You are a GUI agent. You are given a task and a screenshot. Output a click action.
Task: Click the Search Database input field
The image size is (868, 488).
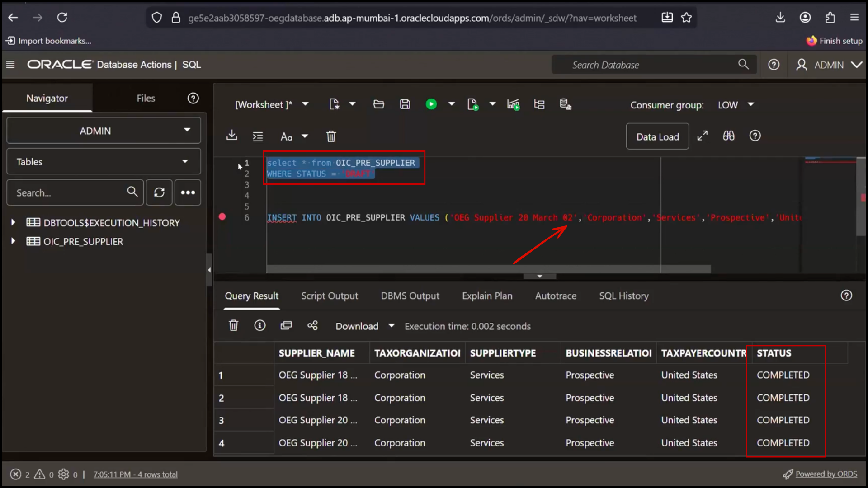tap(654, 65)
